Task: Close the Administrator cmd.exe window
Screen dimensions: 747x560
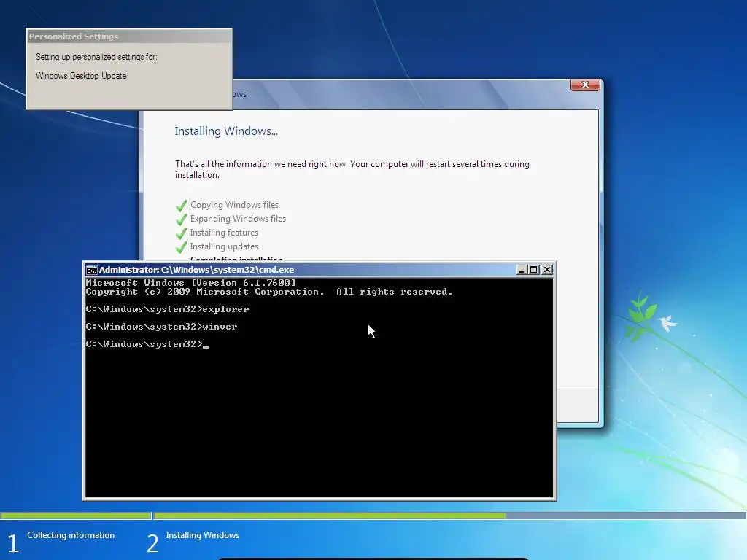Action: [x=547, y=270]
